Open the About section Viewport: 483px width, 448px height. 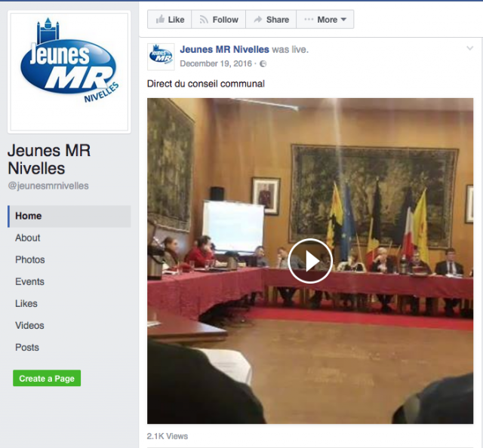28,238
